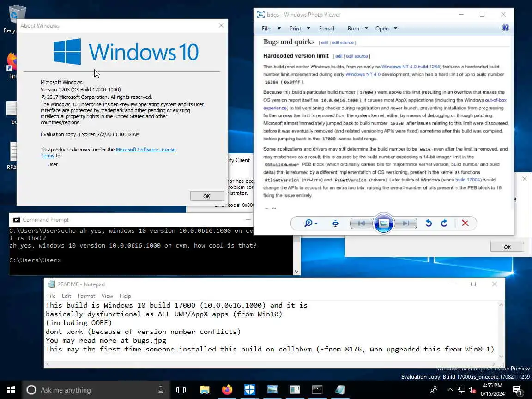
Task: Click the Cortana microphone icon
Action: point(161,390)
